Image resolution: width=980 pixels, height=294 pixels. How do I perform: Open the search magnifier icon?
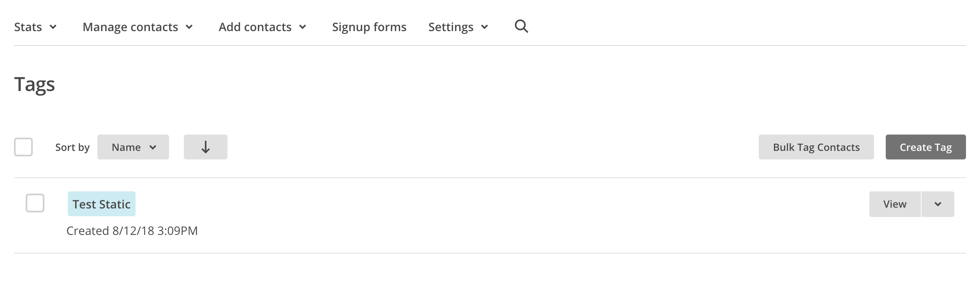[521, 26]
